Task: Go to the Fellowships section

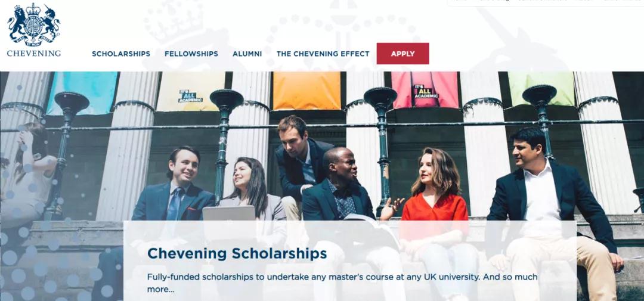Action: (191, 54)
